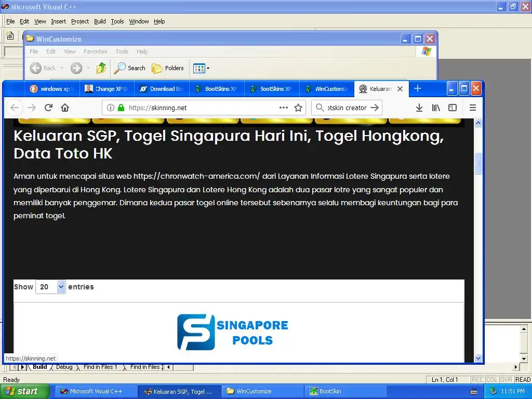Click the Firefox search box
This screenshot has height=399, width=532.
click(x=345, y=108)
